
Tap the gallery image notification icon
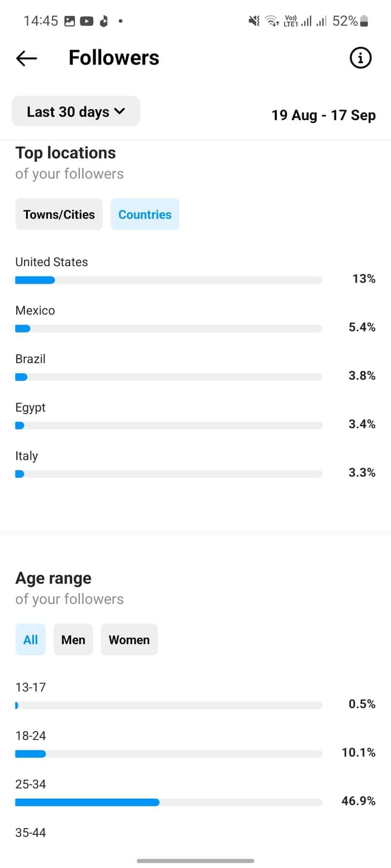click(x=70, y=21)
